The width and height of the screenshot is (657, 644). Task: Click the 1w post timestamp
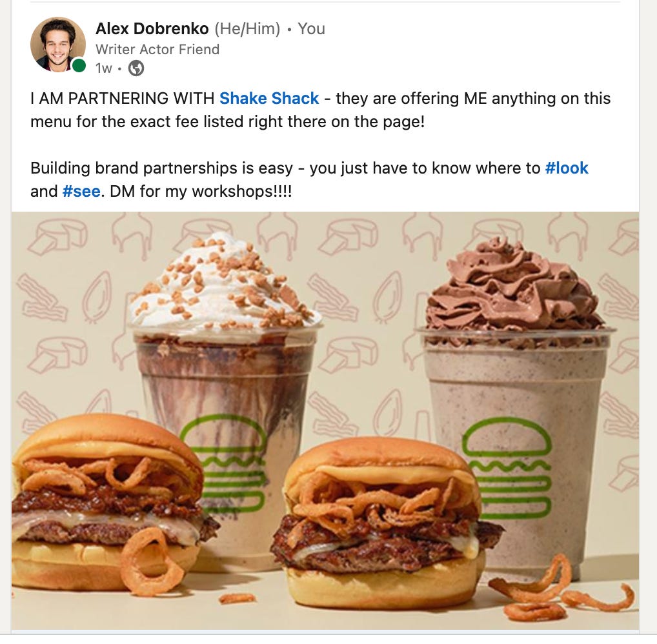[103, 68]
